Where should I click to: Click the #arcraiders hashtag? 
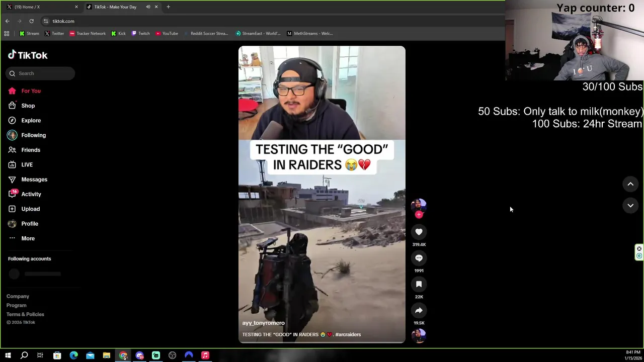tap(348, 334)
